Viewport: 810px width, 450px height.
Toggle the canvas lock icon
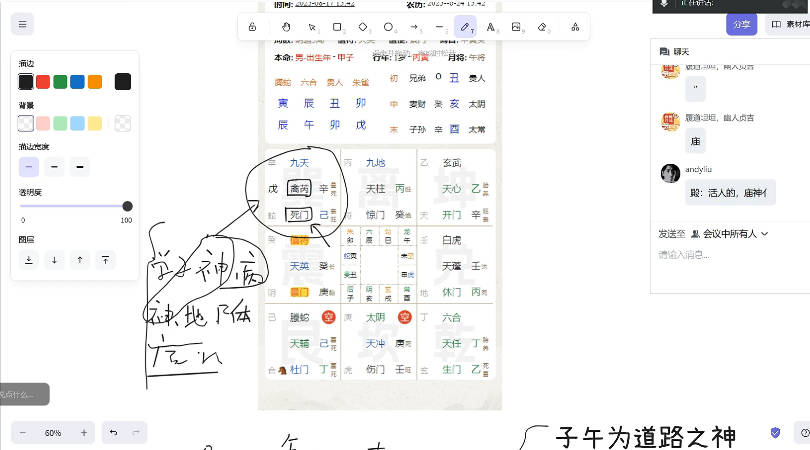(x=252, y=27)
